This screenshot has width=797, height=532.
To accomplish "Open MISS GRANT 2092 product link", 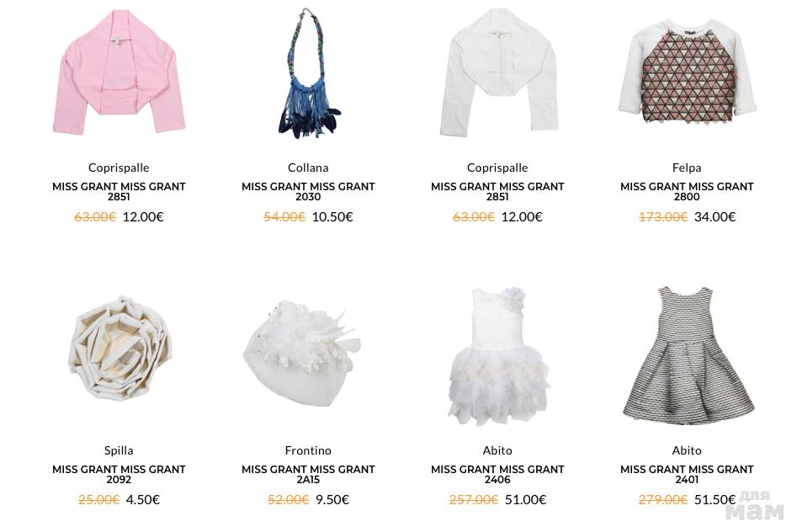I will (x=119, y=474).
